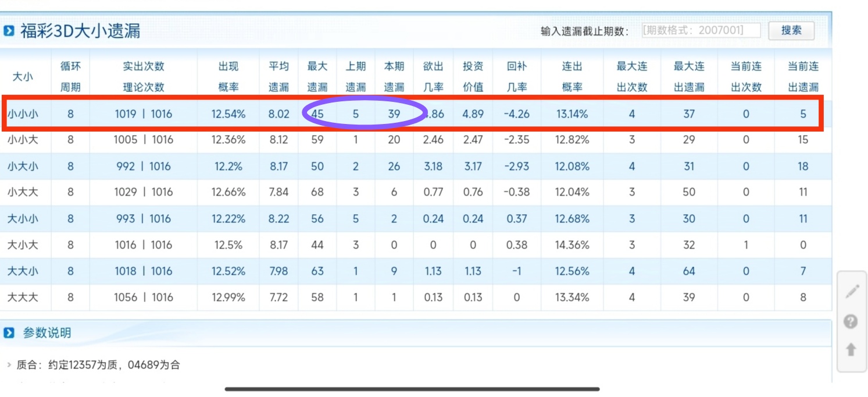Click the 循环周期 column header
868x397 pixels.
click(70, 76)
